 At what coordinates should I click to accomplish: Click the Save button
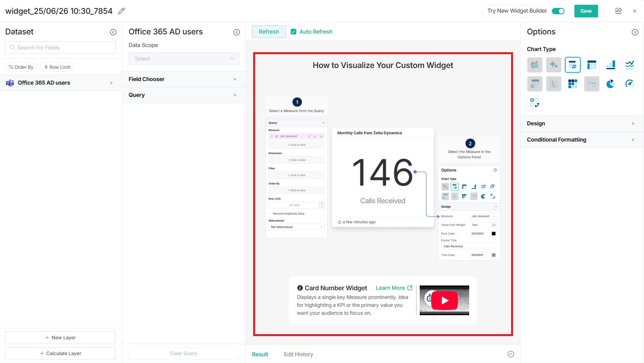click(586, 11)
